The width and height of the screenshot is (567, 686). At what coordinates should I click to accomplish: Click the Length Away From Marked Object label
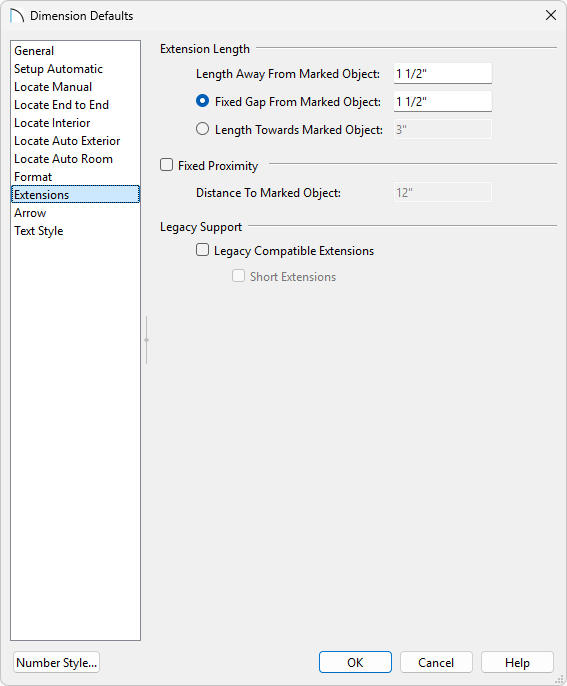pyautogui.click(x=288, y=74)
